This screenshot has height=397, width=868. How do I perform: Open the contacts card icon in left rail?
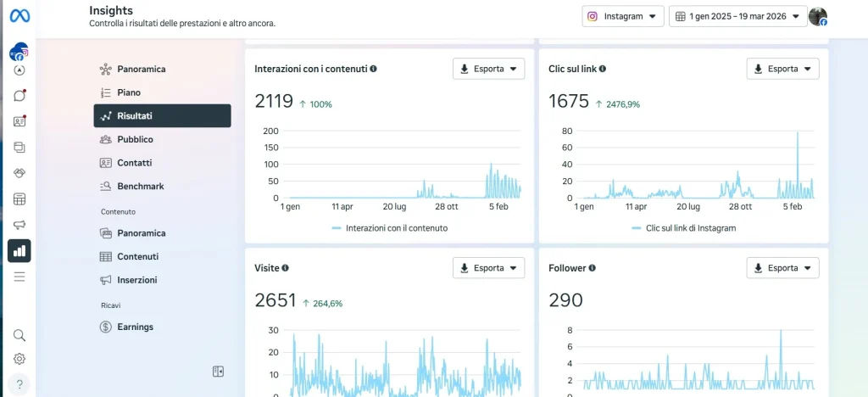click(x=19, y=121)
